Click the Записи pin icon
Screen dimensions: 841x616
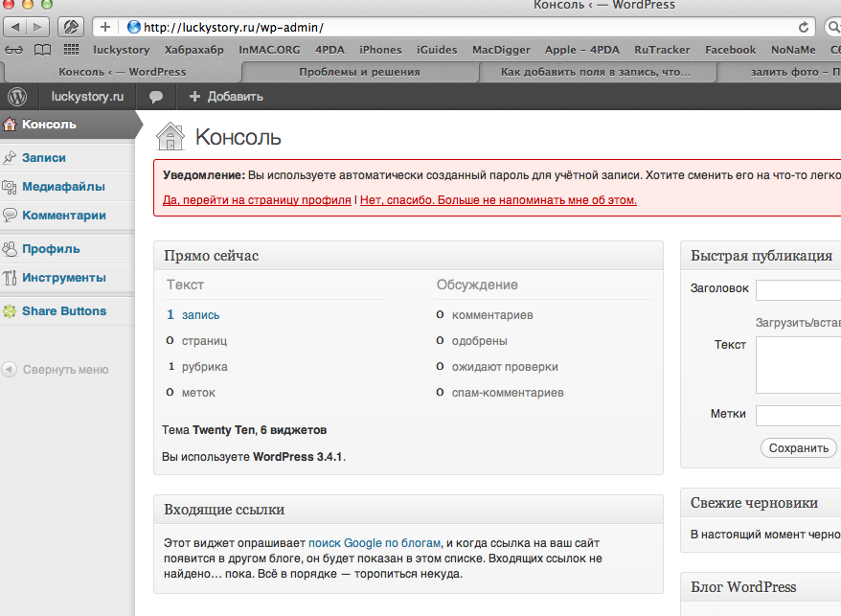click(10, 158)
